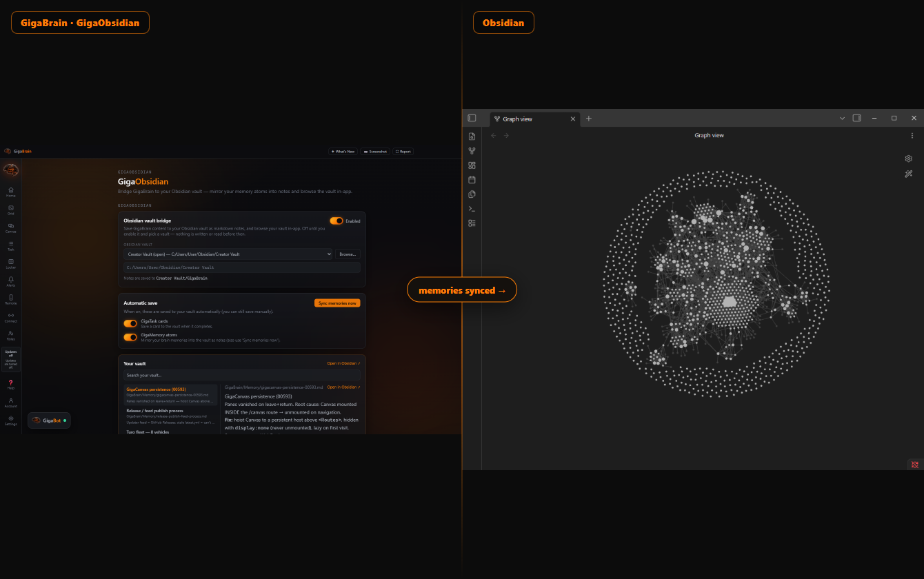Click Open in Obsidian beside Your vault
This screenshot has width=924, height=579.
click(x=343, y=363)
